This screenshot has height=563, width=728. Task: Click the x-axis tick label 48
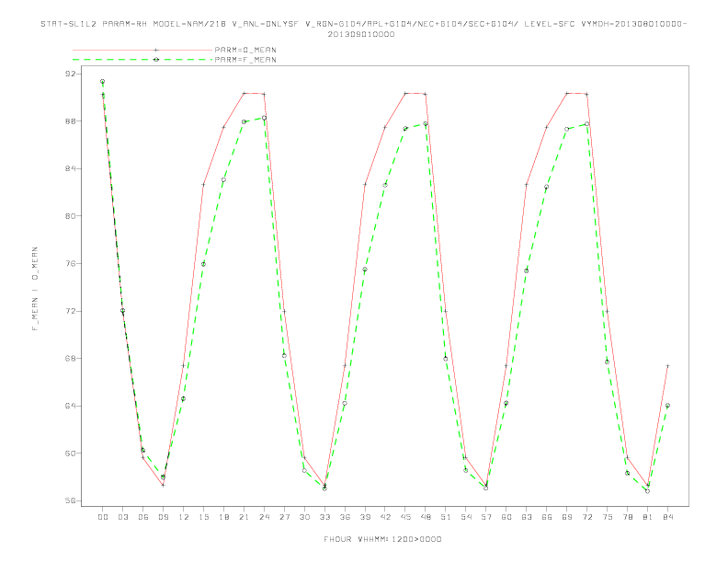coord(426,517)
